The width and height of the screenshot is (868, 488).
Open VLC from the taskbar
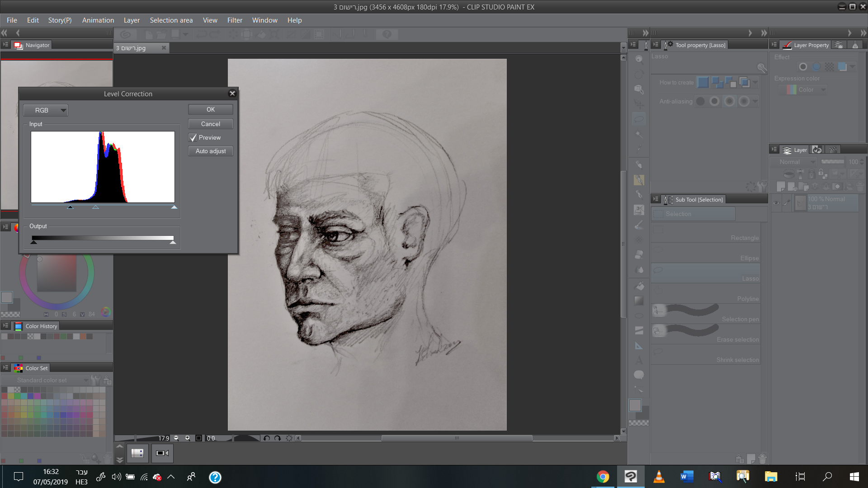[659, 477]
